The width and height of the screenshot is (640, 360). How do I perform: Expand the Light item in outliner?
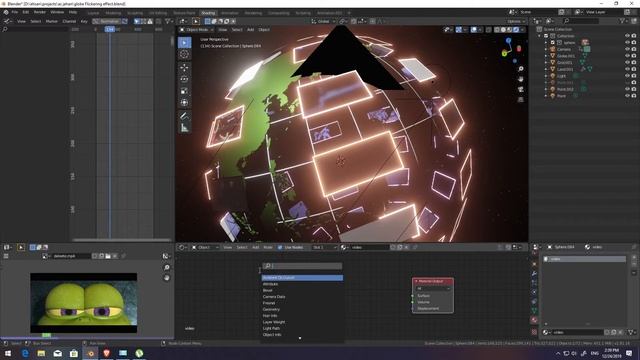click(546, 76)
